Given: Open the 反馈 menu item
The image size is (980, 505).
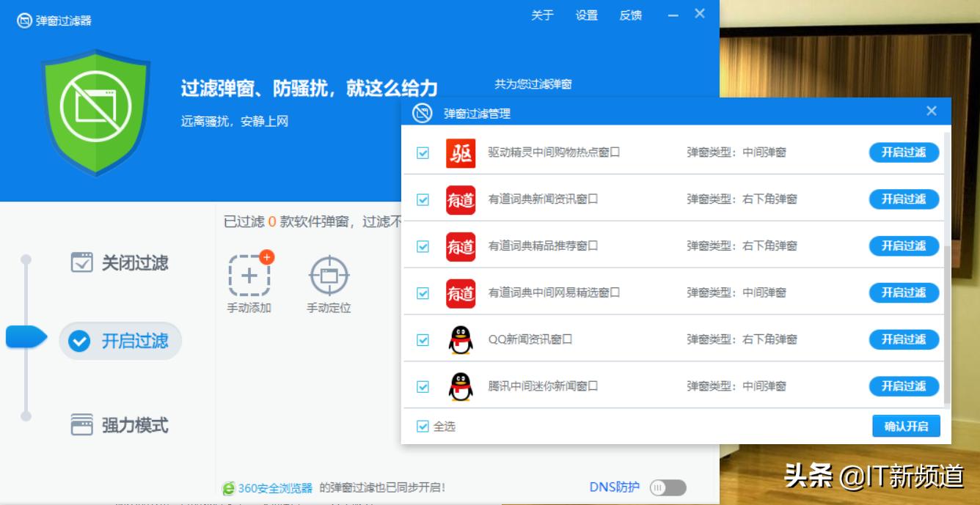Looking at the screenshot, I should coord(632,15).
